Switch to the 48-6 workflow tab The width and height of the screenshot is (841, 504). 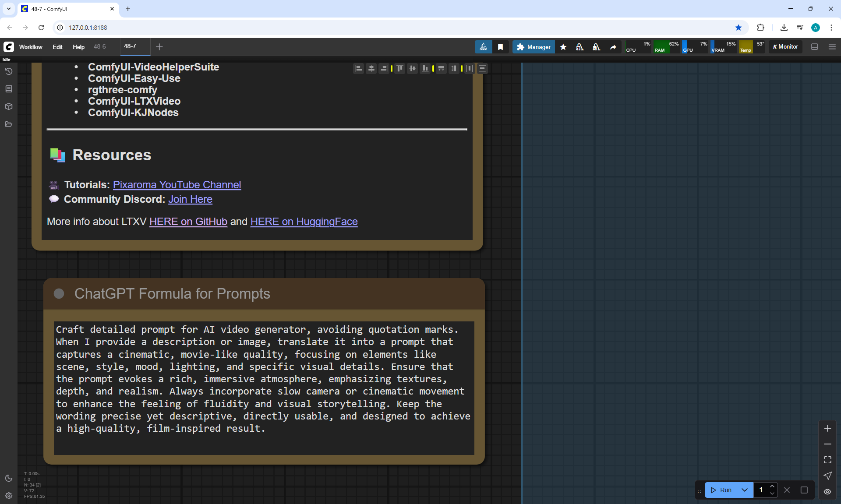[x=100, y=46]
